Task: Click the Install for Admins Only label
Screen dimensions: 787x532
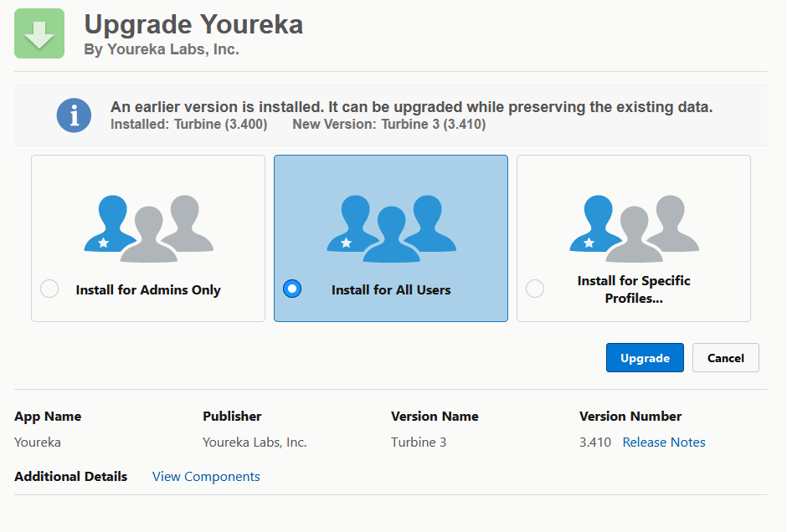Action: click(x=148, y=289)
